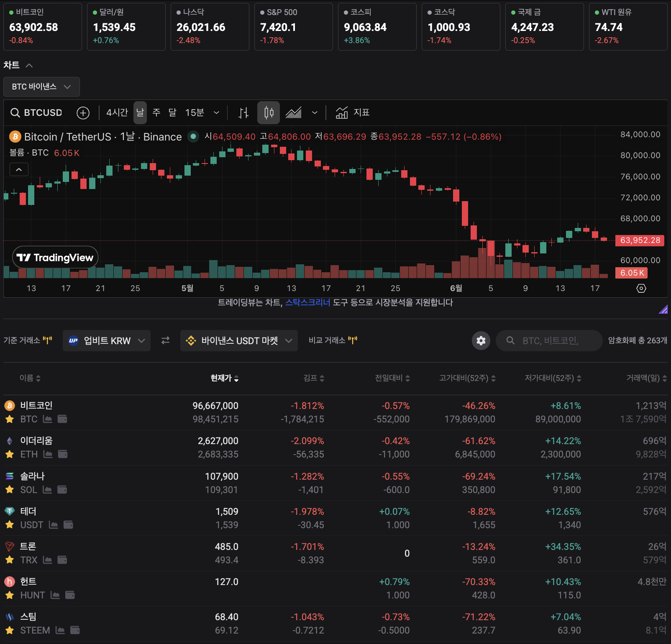The width and height of the screenshot is (671, 644).
Task: Switch chart interval to 주
Action: coord(156,113)
